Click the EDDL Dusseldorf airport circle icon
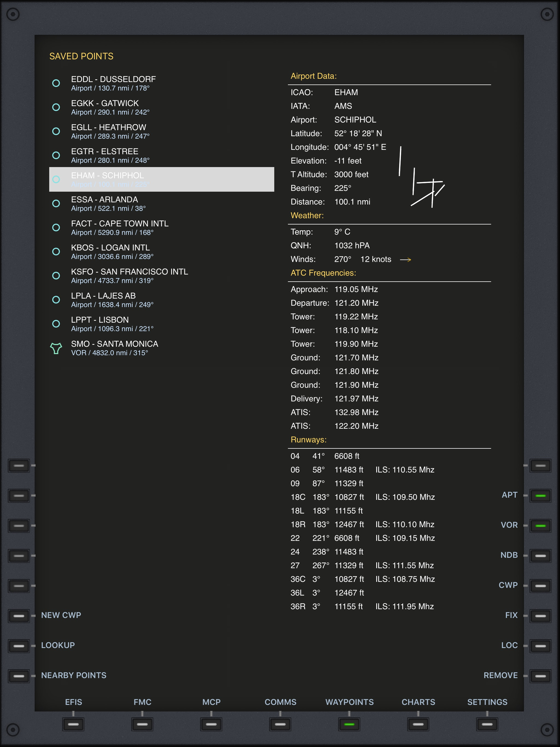560x747 pixels. 56,83
